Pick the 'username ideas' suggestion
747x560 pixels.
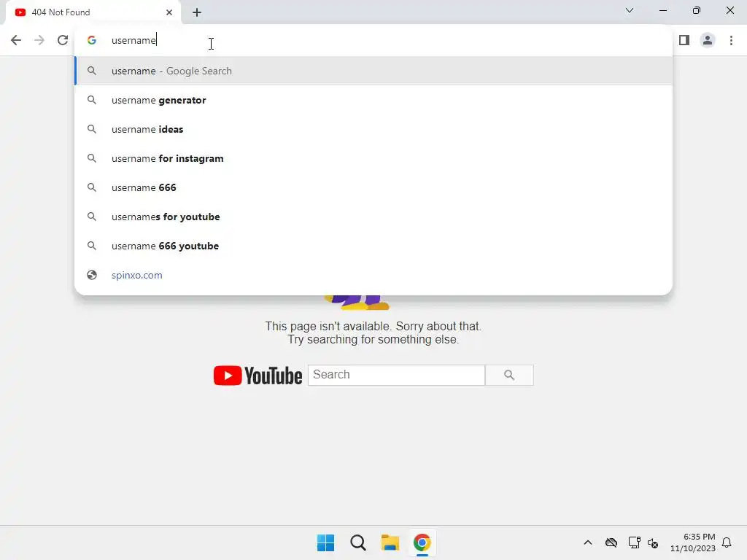373,129
